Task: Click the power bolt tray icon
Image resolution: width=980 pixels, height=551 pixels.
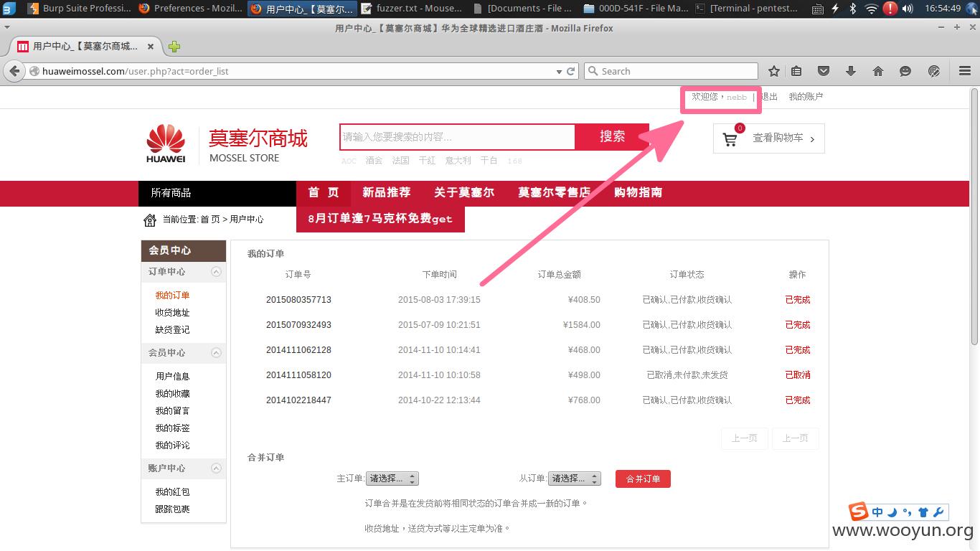Action: point(835,9)
